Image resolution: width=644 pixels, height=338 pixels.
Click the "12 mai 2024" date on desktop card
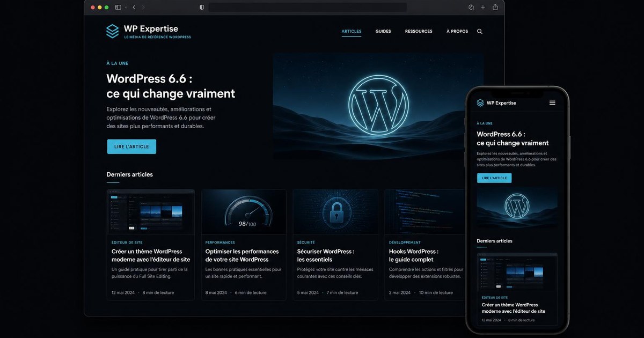(x=124, y=293)
